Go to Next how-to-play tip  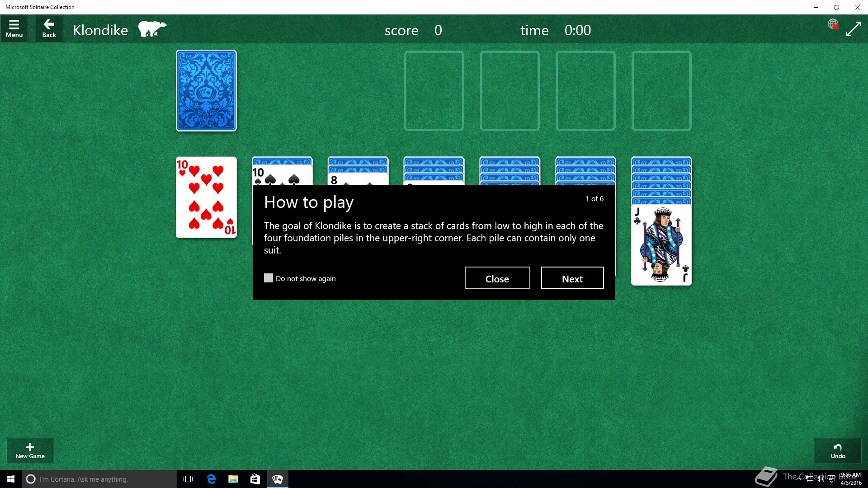[572, 278]
